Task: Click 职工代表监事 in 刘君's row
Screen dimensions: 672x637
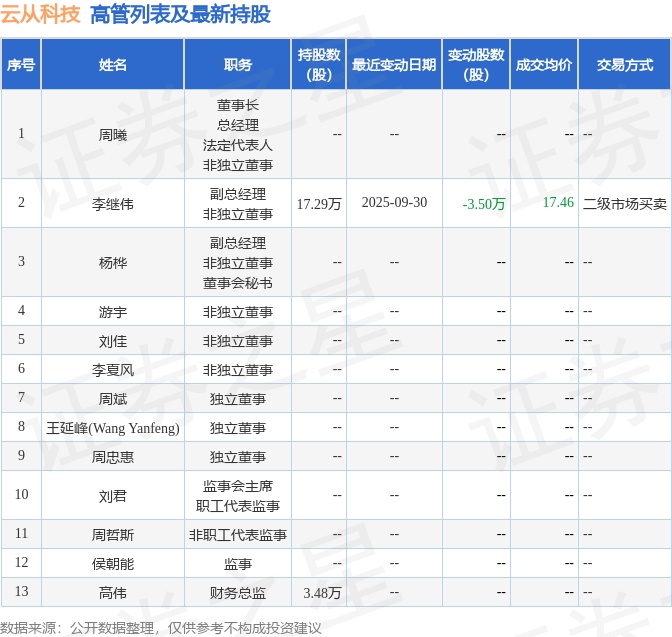Action: [x=238, y=506]
